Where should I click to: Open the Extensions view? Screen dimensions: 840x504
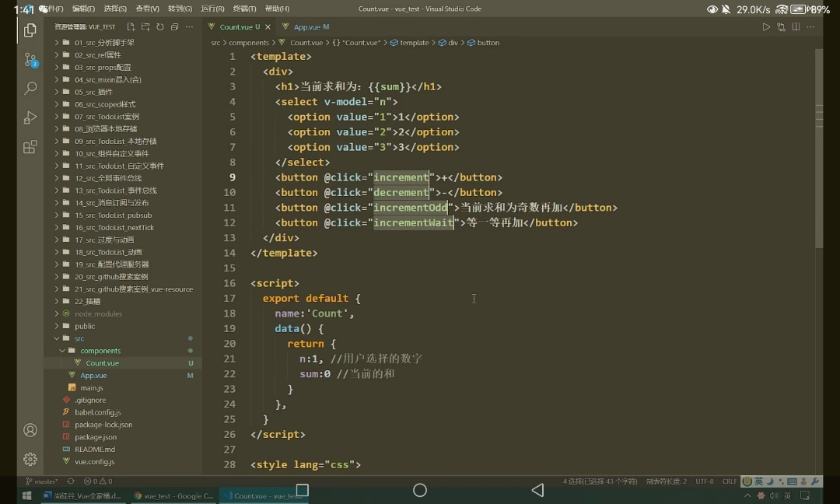(x=30, y=147)
